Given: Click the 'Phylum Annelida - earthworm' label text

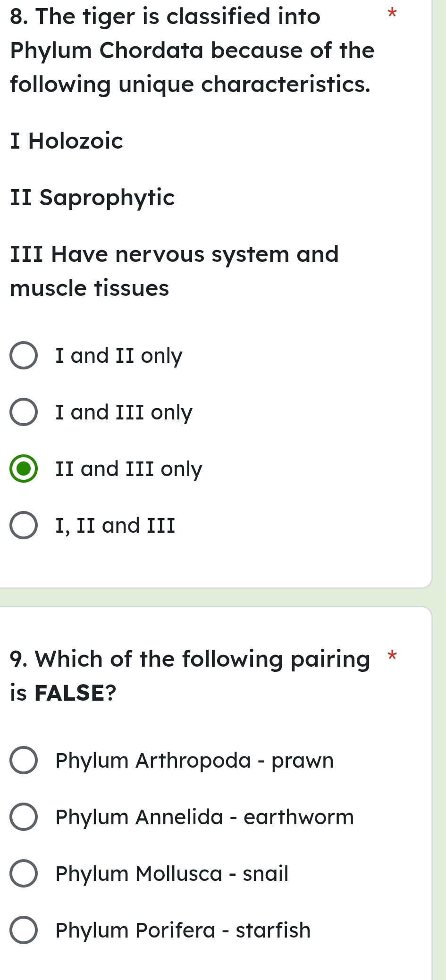Looking at the screenshot, I should pyautogui.click(x=204, y=817).
